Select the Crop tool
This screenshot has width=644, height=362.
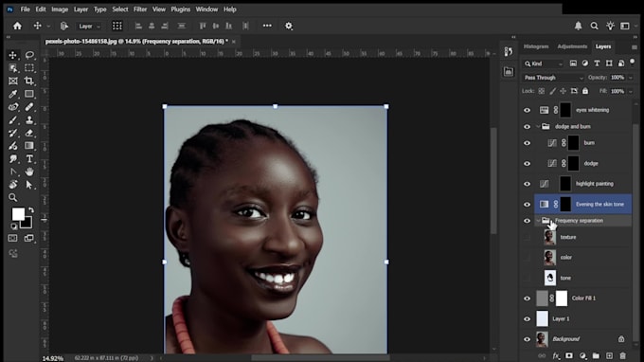point(29,81)
